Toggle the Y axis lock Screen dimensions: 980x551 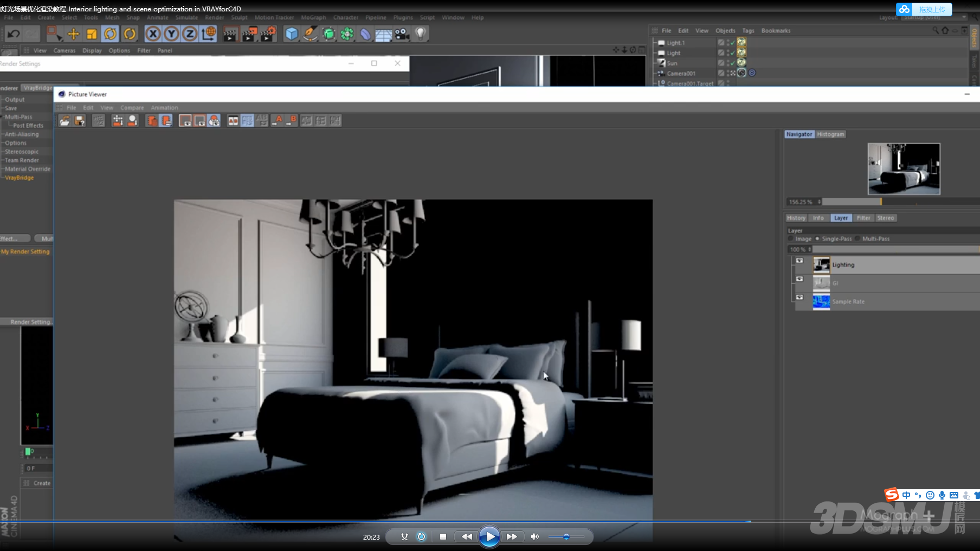[x=172, y=34]
